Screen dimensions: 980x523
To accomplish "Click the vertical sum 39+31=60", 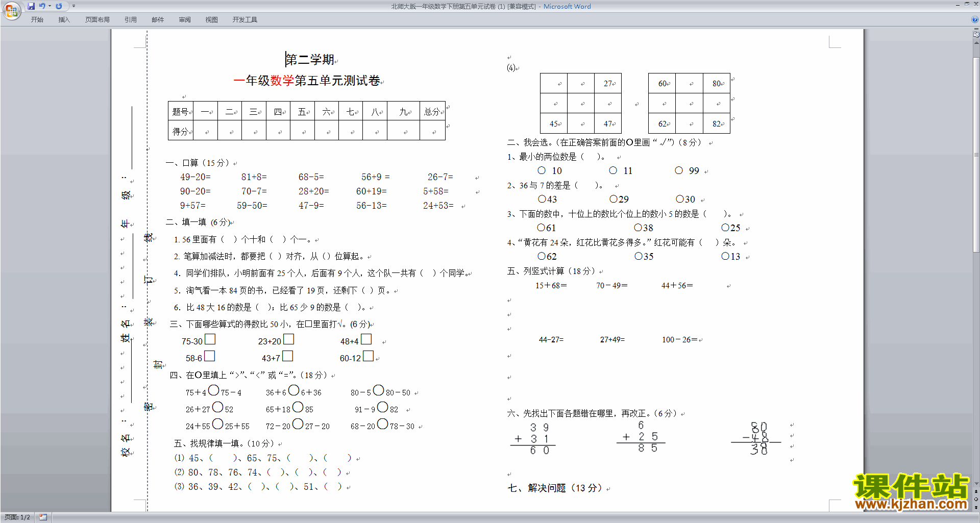I will 533,439.
